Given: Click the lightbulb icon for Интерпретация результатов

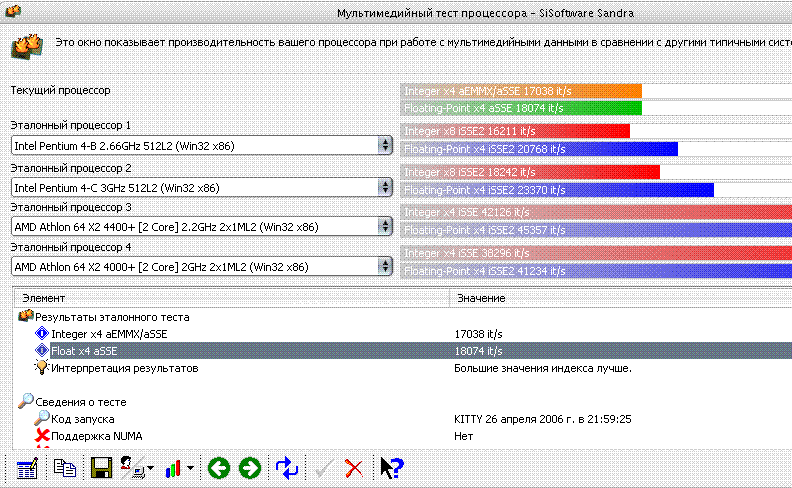Looking at the screenshot, I should coord(41,367).
